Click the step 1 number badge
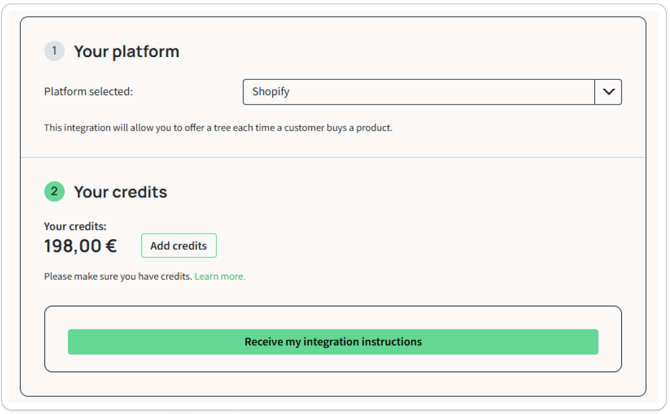The width and height of the screenshot is (670, 414). [54, 51]
